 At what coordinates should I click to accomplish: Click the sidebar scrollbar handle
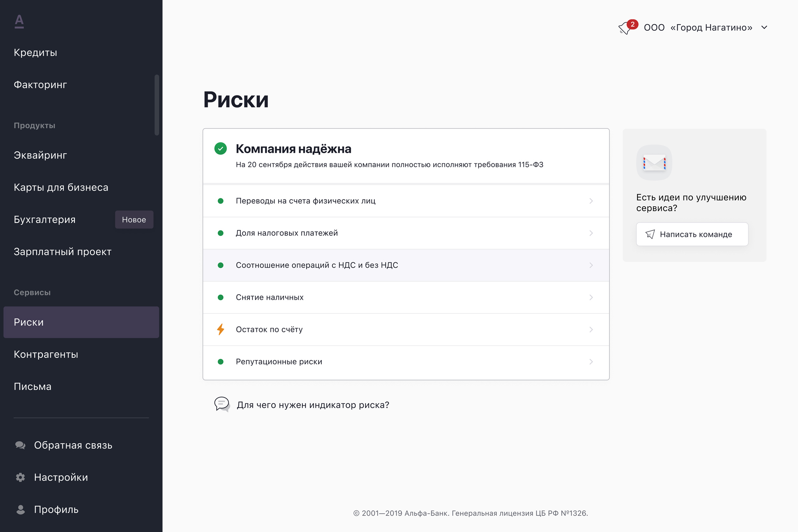point(156,104)
